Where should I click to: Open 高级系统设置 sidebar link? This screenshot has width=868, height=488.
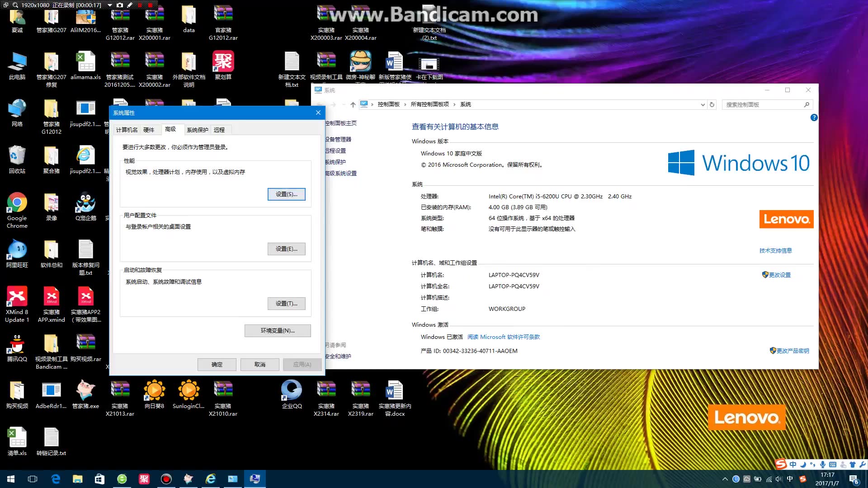click(341, 174)
